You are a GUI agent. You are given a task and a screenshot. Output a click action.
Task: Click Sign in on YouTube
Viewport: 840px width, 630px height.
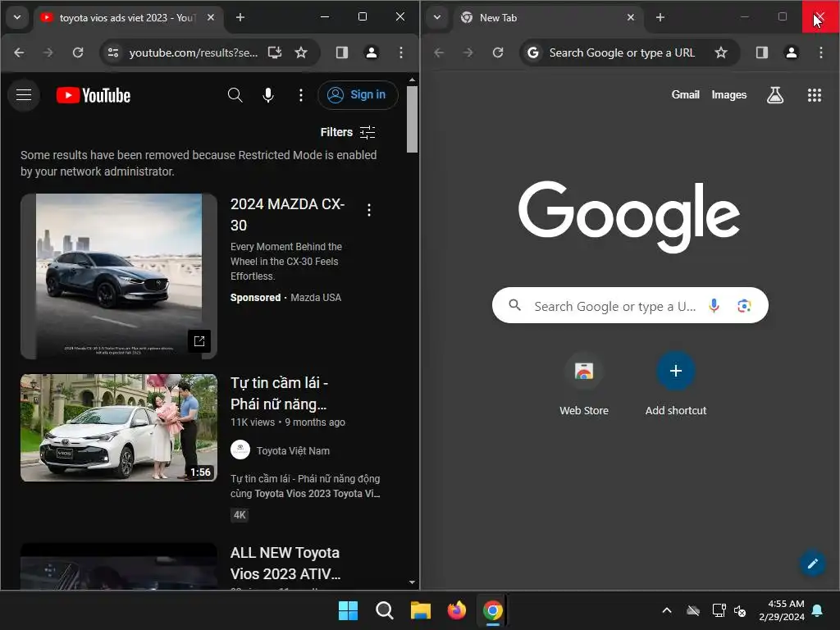tap(358, 95)
